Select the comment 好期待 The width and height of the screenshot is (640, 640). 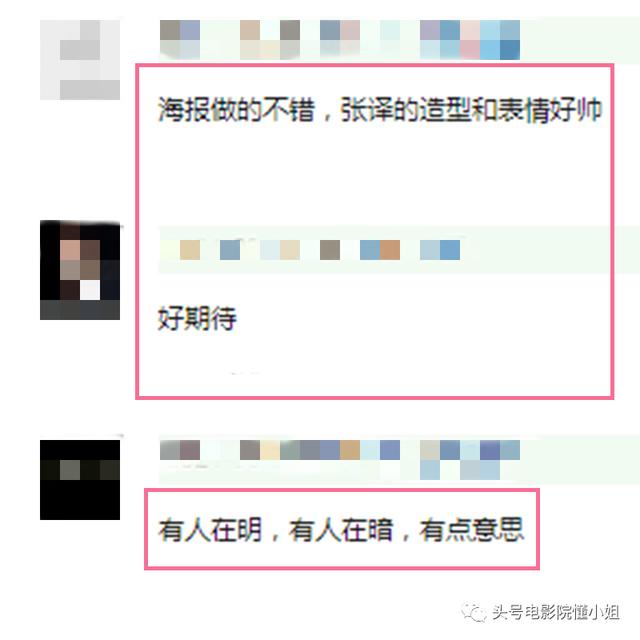click(197, 318)
